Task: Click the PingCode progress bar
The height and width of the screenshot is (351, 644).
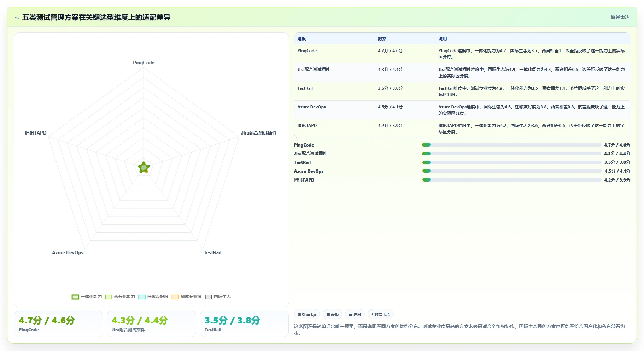Action: pos(511,145)
